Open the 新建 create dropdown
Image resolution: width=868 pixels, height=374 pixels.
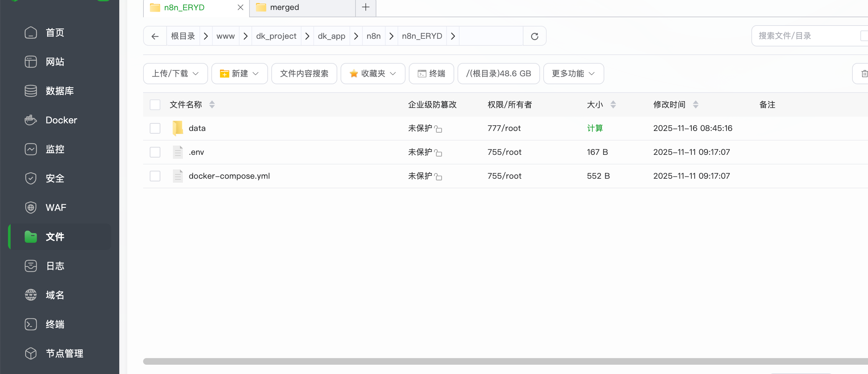[x=239, y=74]
